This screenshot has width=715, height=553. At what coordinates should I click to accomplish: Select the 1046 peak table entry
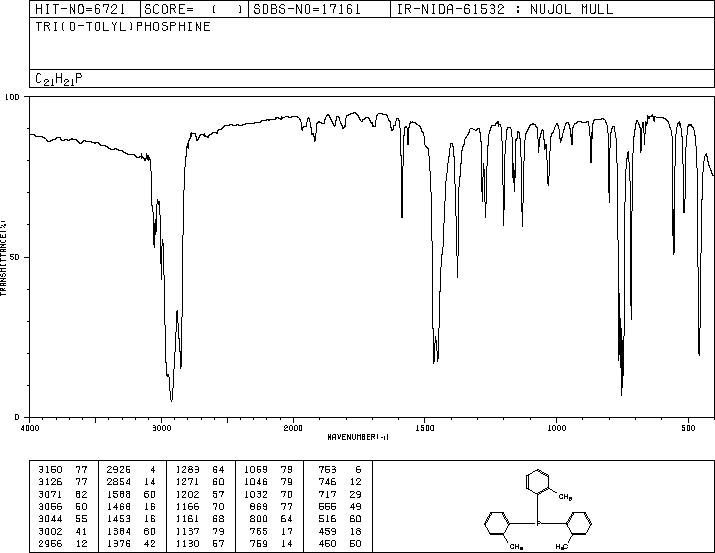pyautogui.click(x=269, y=481)
